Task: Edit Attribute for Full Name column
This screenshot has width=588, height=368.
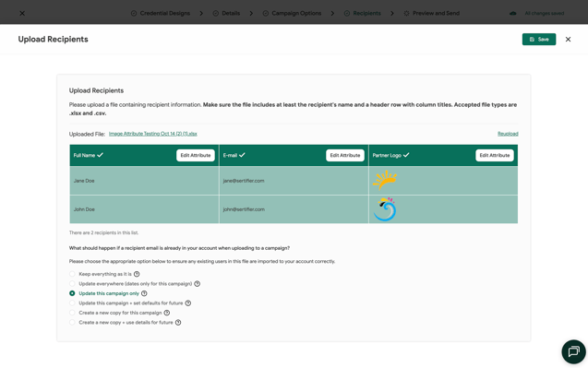Action: [x=196, y=155]
